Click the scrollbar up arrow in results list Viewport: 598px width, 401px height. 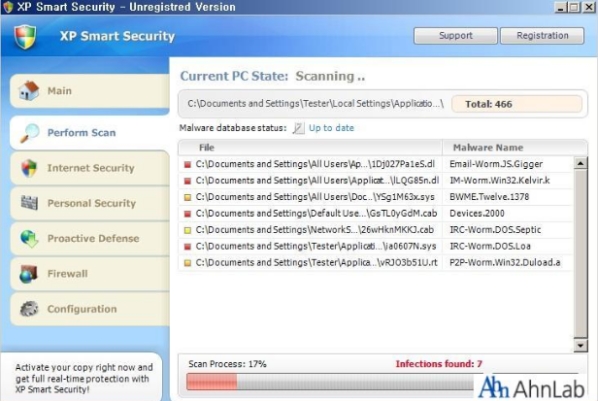[580, 163]
